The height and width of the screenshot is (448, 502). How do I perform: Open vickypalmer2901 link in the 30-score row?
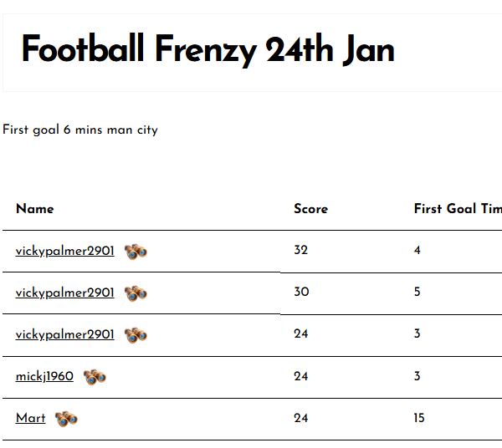click(x=64, y=293)
